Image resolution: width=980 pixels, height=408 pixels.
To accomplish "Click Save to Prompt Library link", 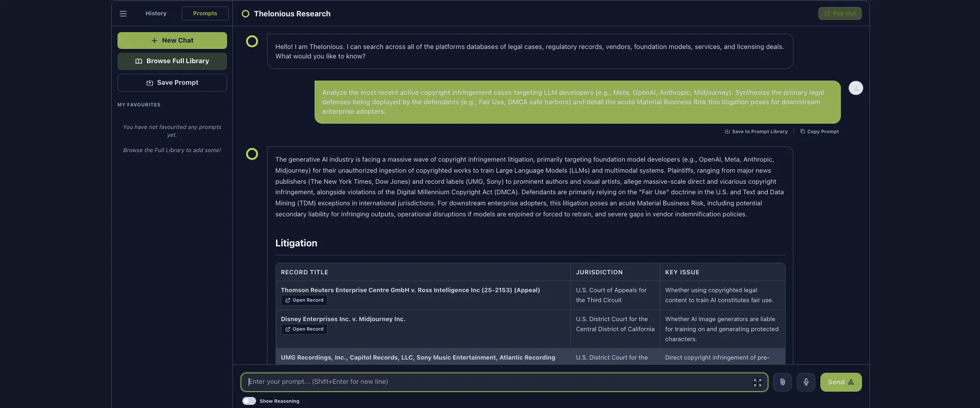I will pos(756,132).
